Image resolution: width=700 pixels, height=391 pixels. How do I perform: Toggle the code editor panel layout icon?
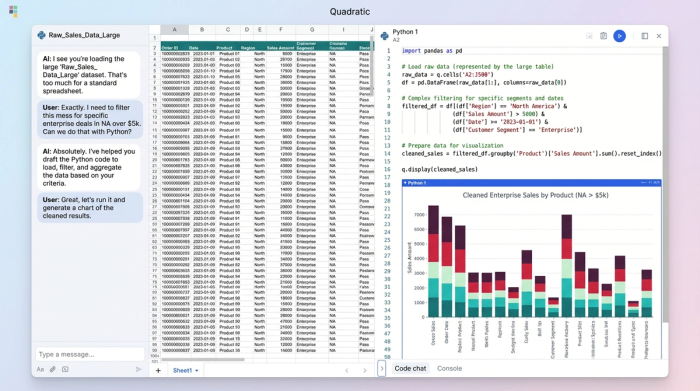click(645, 36)
